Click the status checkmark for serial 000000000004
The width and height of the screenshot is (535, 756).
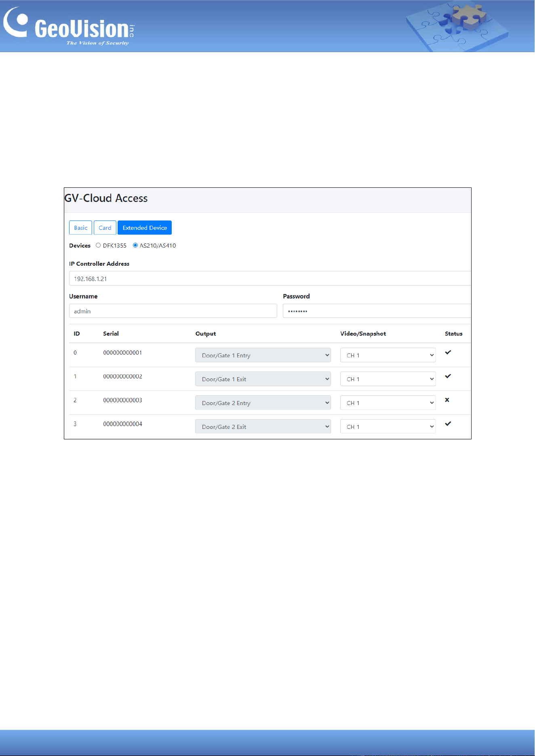(448, 424)
